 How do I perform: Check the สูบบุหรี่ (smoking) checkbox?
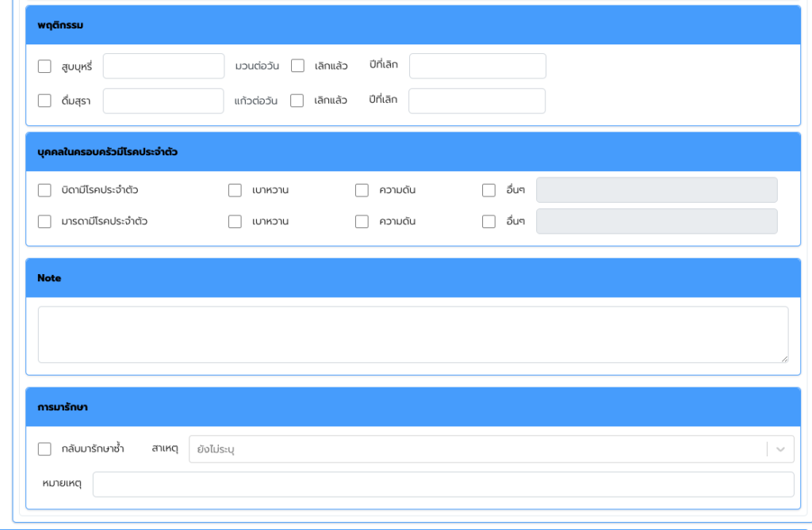(45, 67)
